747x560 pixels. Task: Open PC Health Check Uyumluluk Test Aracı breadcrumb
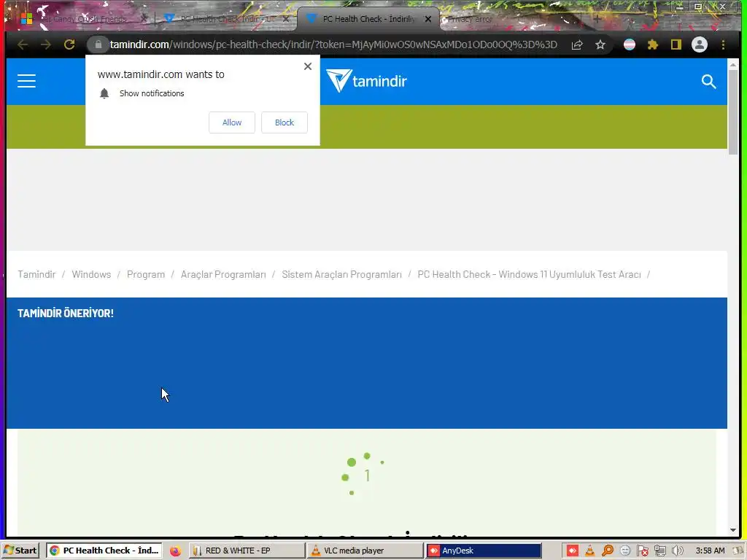[x=529, y=274]
